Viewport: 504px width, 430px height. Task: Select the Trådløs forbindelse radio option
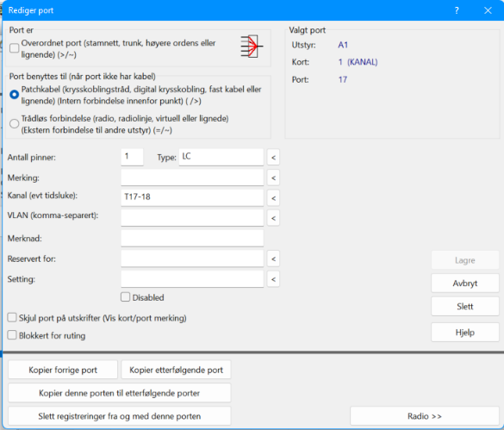point(14,123)
